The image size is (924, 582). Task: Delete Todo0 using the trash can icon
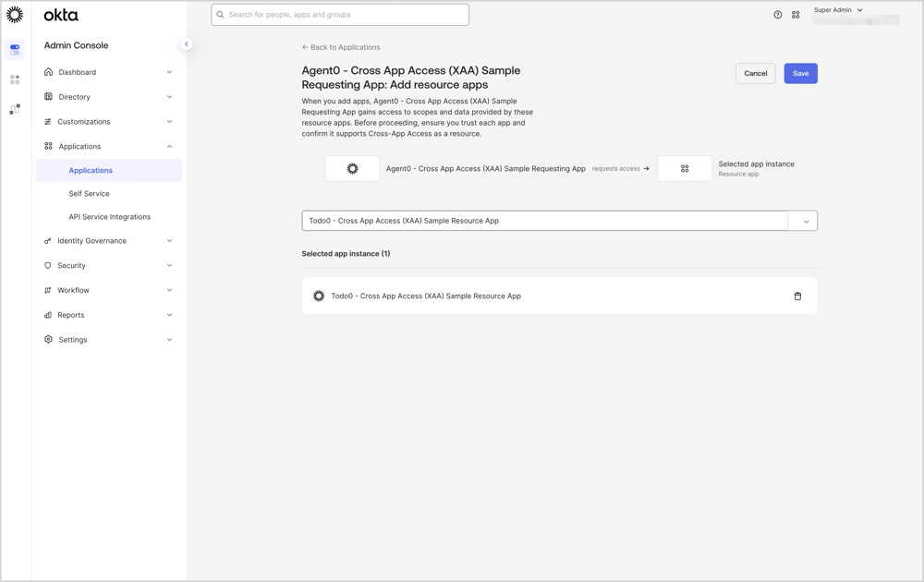[797, 296]
